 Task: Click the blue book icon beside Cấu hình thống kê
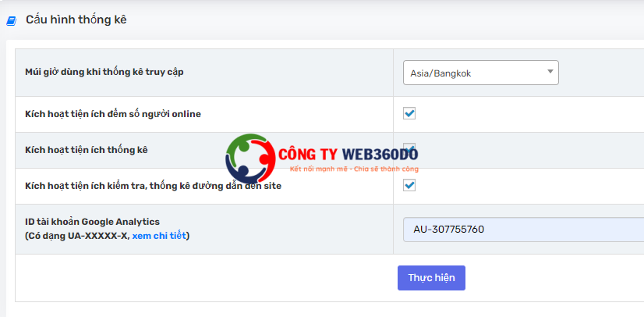click(11, 21)
